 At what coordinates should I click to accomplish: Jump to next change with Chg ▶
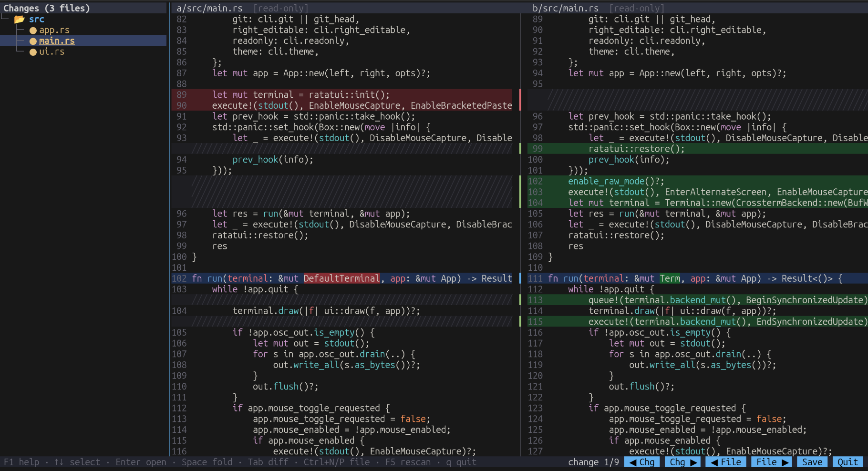tap(684, 462)
